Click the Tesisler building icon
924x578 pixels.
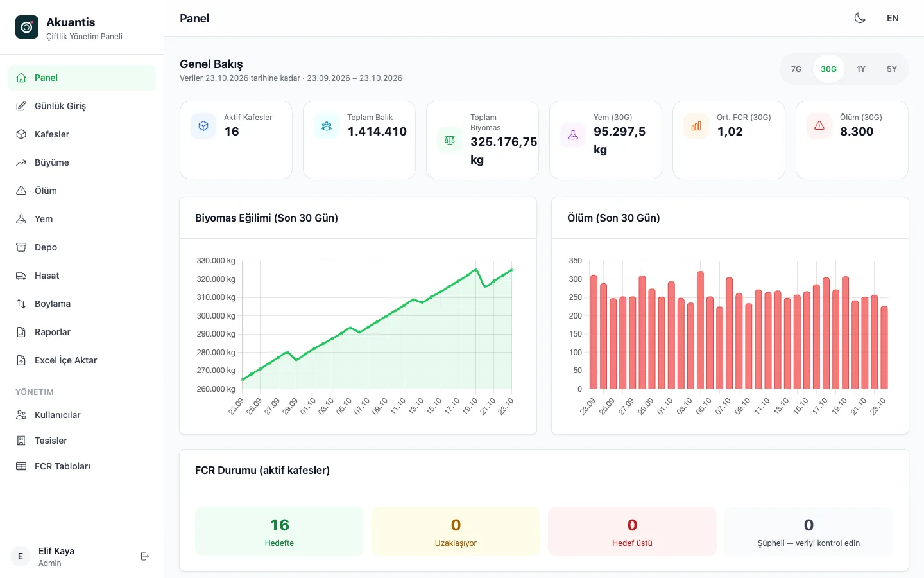tap(21, 441)
